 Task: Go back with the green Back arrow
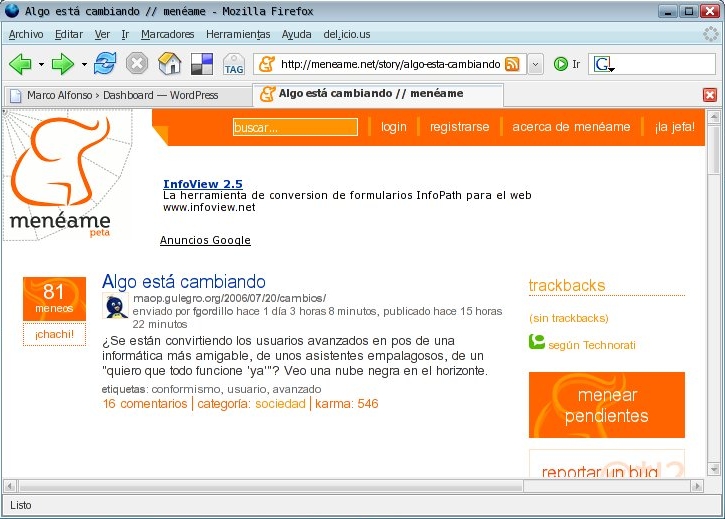click(19, 64)
